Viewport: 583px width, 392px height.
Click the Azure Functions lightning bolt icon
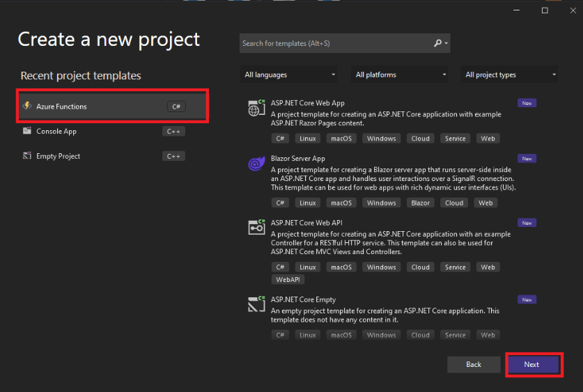pyautogui.click(x=27, y=107)
